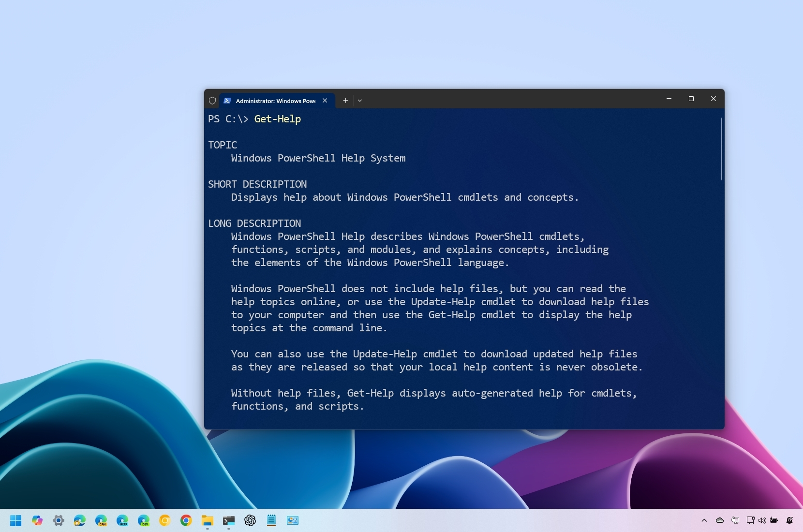The width and height of the screenshot is (803, 532).
Task: Maximize the terminal window
Action: click(x=691, y=99)
